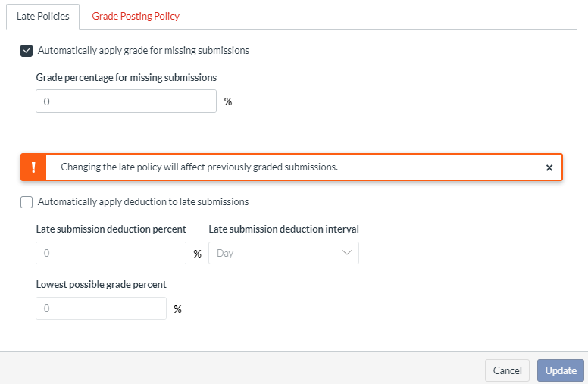This screenshot has height=384, width=588.
Task: Enable automatic deduction for late submissions checkbox
Action: pyautogui.click(x=27, y=202)
